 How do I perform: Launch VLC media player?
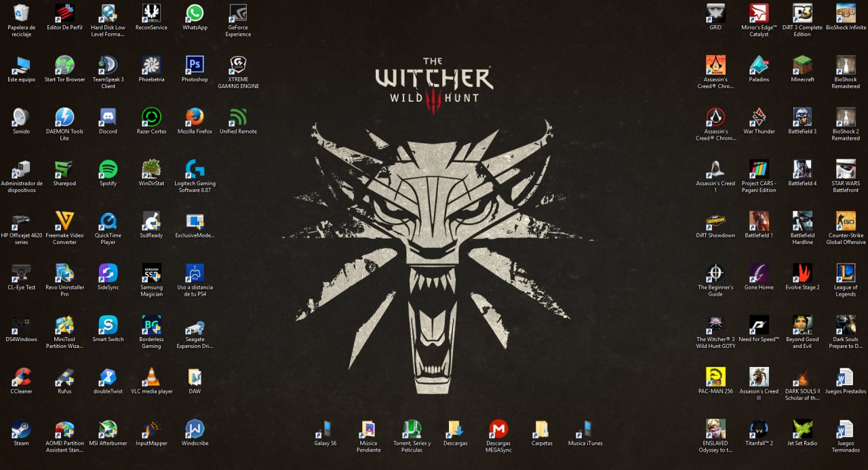coord(151,377)
